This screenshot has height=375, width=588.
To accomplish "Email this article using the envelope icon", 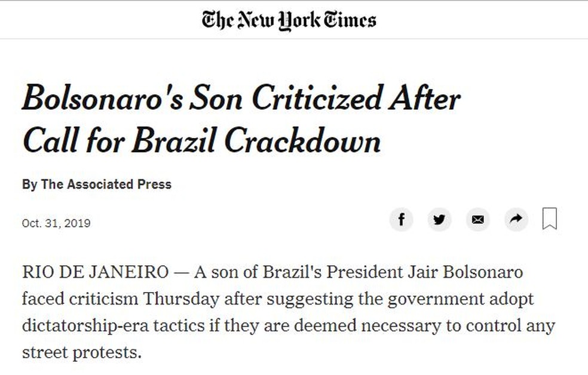I will coord(478,219).
